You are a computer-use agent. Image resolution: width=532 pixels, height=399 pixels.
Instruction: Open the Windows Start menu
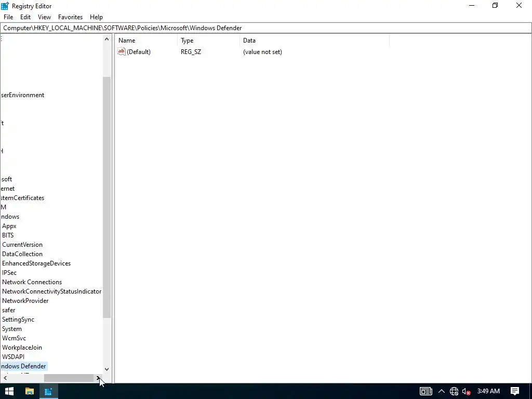coord(9,391)
